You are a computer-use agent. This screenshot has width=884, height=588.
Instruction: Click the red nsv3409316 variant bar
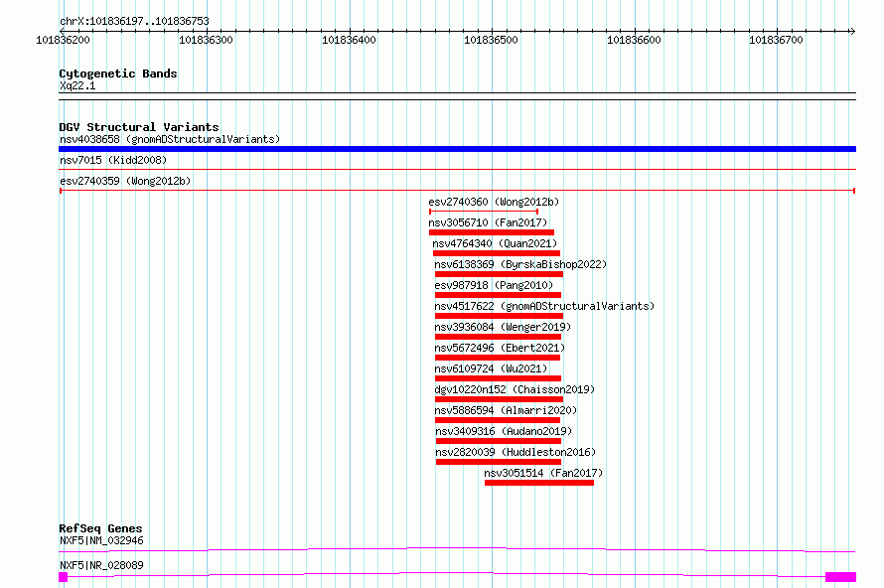click(x=499, y=441)
